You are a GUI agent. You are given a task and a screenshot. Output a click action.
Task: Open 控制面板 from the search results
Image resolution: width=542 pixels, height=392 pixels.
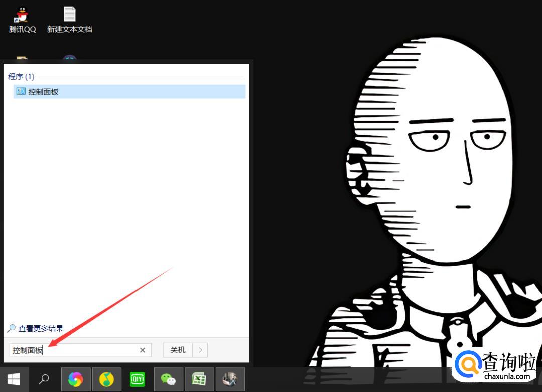click(x=129, y=92)
